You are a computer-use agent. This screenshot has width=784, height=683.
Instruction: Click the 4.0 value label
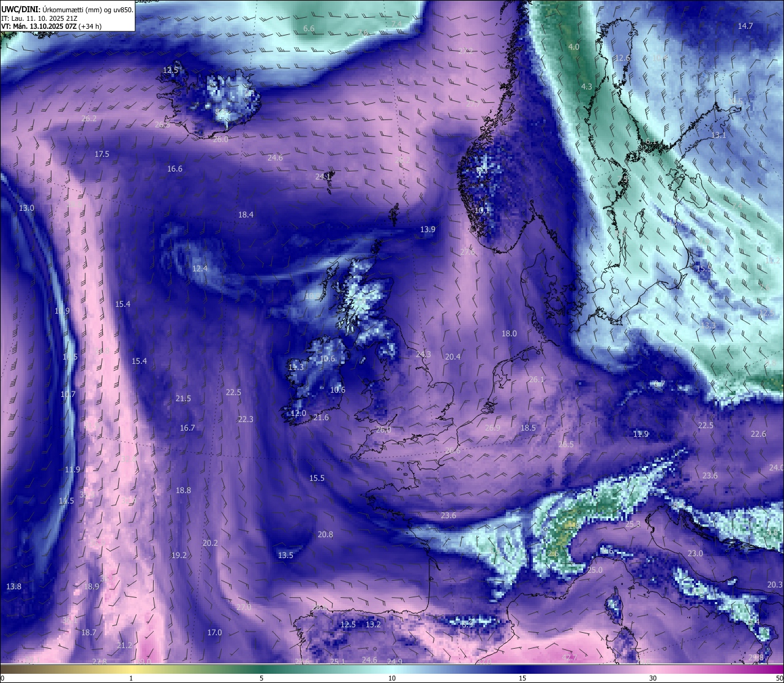574,47
